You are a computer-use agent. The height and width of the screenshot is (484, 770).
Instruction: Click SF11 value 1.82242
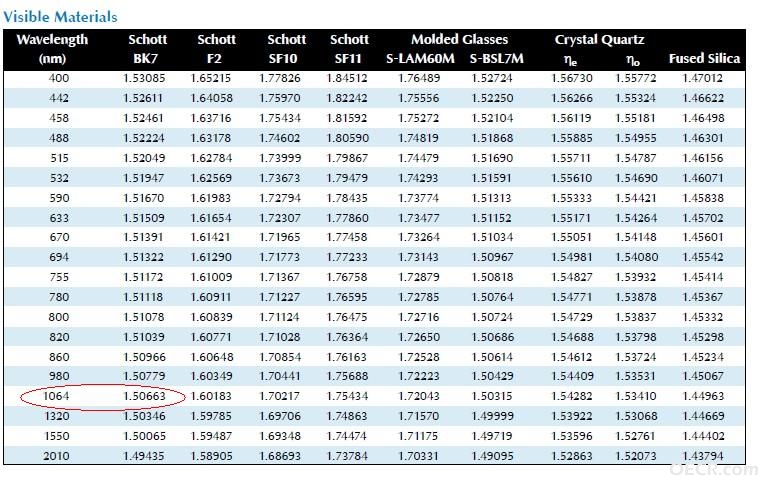347,98
